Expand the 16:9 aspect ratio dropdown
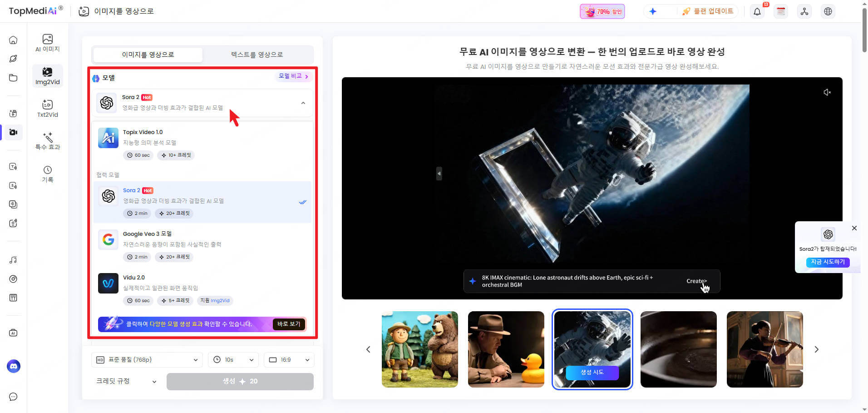Image resolution: width=868 pixels, height=413 pixels. 289,360
